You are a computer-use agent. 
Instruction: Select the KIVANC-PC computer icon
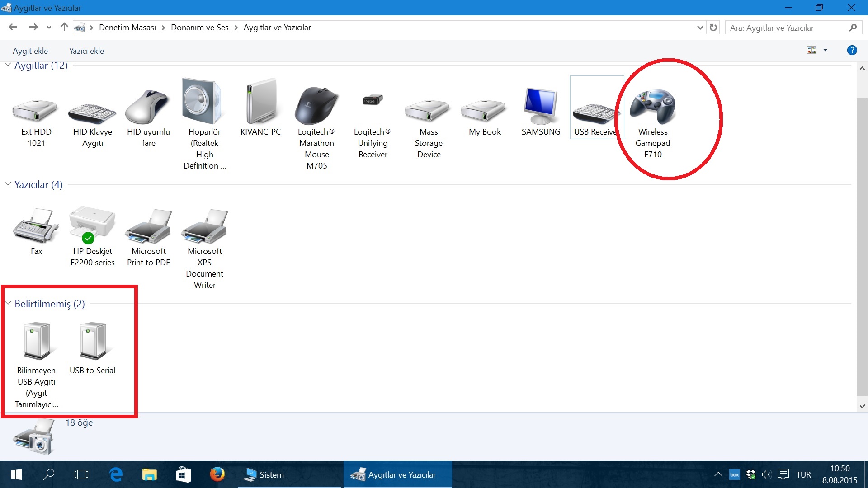tap(261, 101)
